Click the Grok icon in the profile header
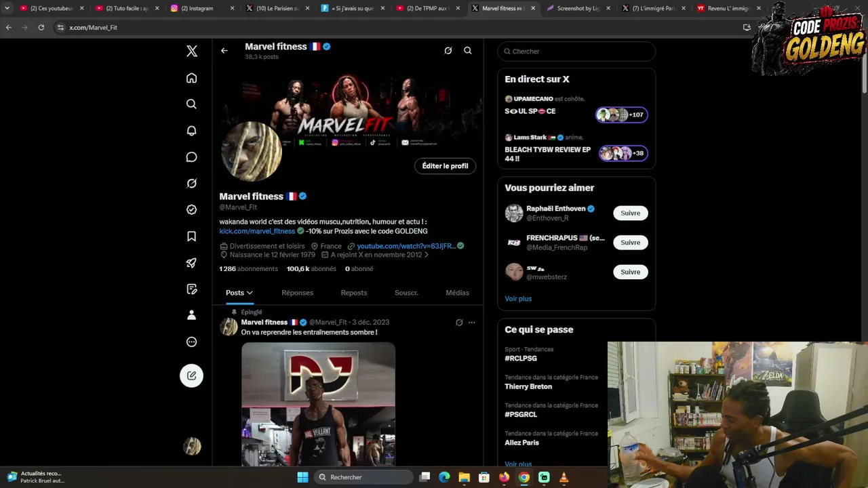Screen dimensions: 868x488 click(448, 51)
